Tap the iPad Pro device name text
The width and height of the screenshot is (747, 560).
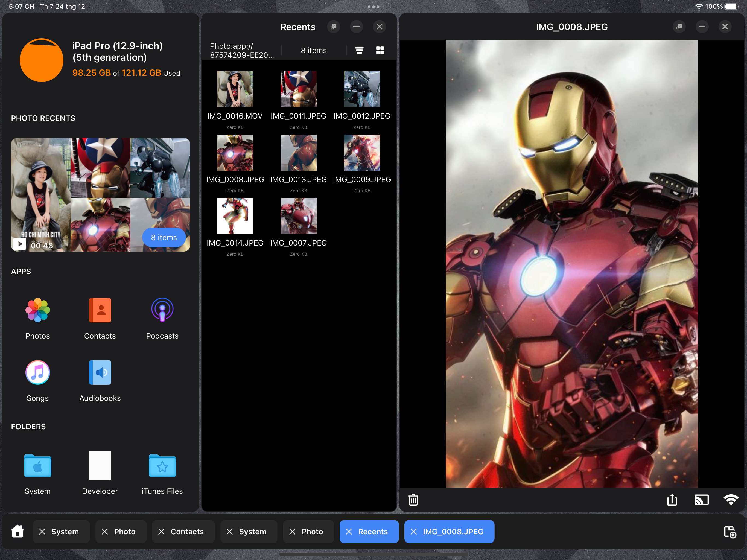[118, 51]
